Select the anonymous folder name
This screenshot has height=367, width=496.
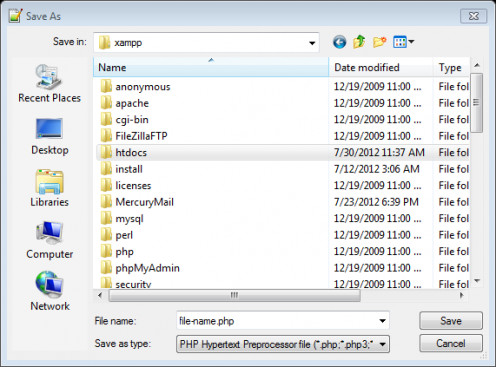coord(143,87)
